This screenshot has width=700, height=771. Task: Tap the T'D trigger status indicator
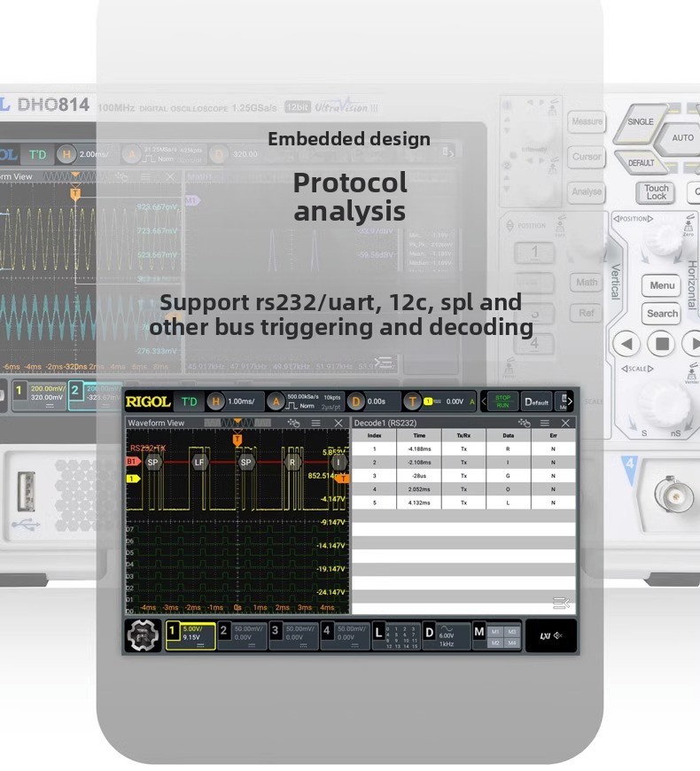point(190,401)
